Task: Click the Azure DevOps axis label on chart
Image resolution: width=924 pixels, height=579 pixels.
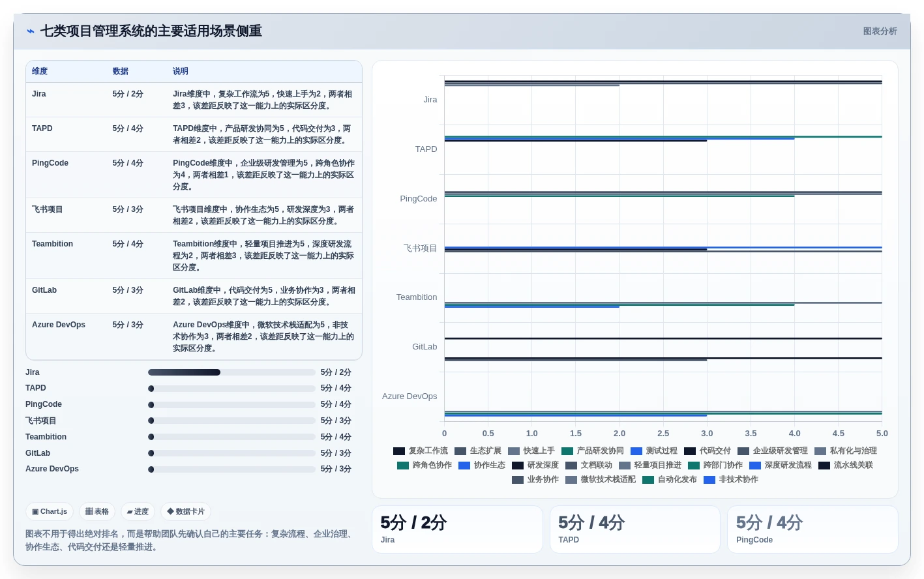Action: coord(410,396)
